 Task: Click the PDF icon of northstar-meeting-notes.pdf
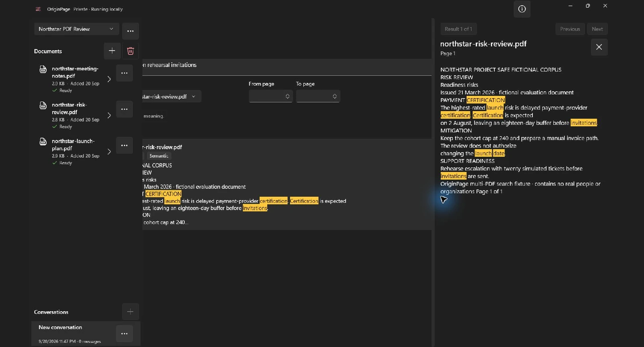pyautogui.click(x=43, y=69)
